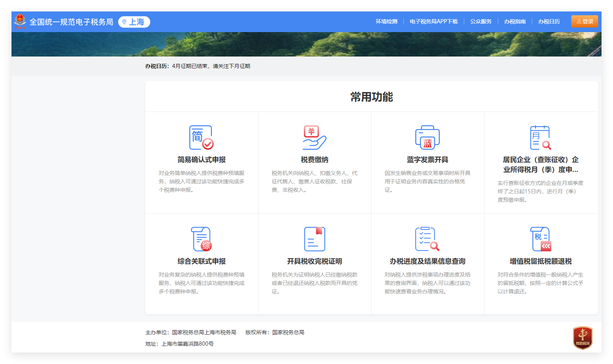The height and width of the screenshot is (364, 613).
Task: Click the 全国统一规范电子税务局 site title
Action: pyautogui.click(x=72, y=22)
